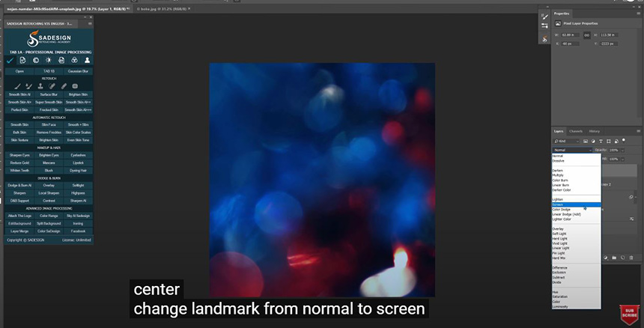Open the Opacity dropdown arrow
This screenshot has height=328, width=644.
(622, 151)
